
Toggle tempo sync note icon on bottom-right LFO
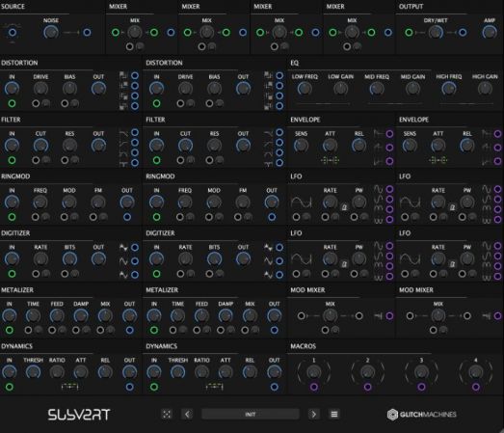point(452,264)
